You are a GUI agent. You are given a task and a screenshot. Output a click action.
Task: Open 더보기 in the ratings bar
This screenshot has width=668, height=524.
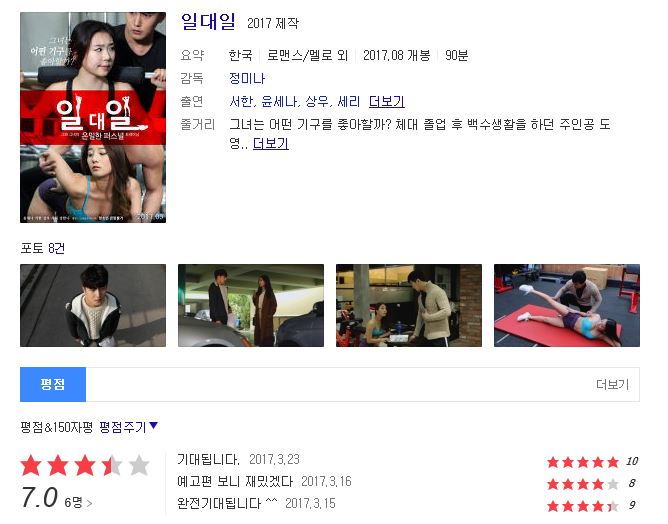[x=612, y=384]
